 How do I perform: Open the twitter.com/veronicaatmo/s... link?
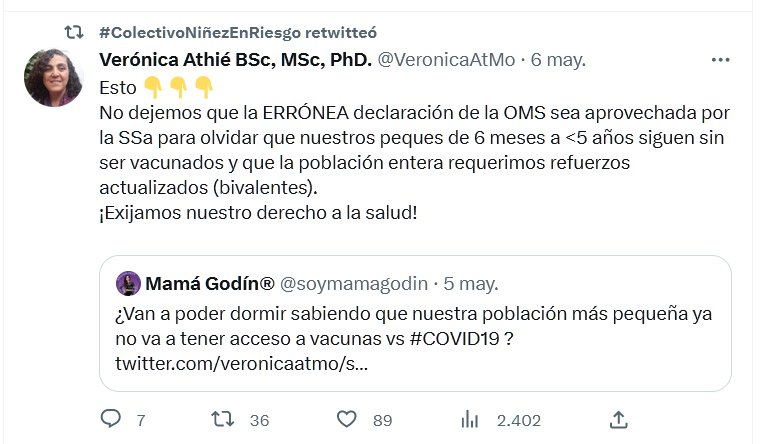click(241, 361)
